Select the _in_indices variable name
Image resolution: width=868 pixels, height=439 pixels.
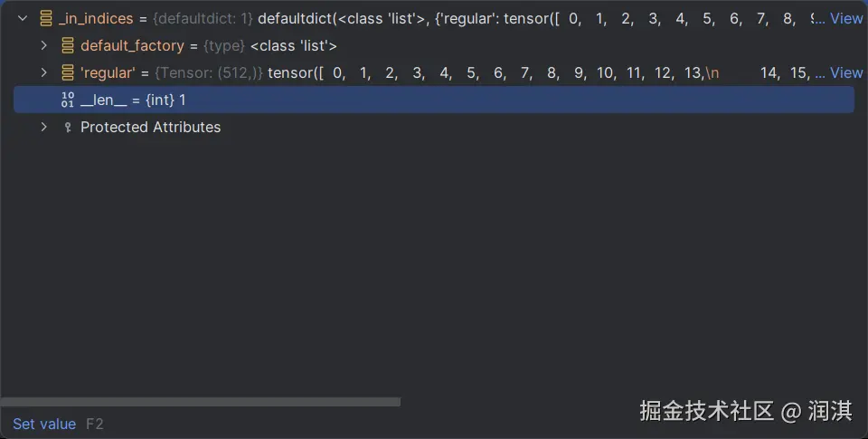97,18
